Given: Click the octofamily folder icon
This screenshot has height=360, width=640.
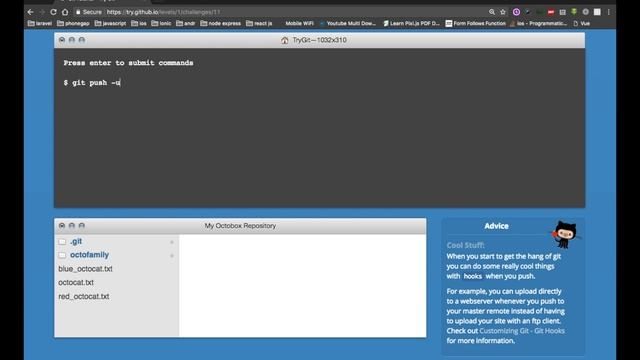Looking at the screenshot, I should click(62, 255).
